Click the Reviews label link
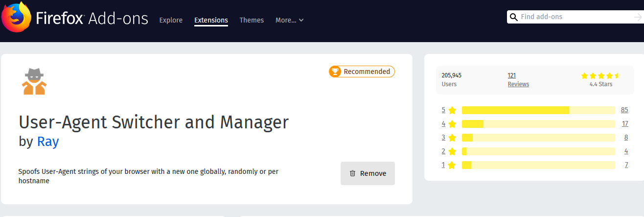Screen dimensions: 644x217 [x=518, y=84]
